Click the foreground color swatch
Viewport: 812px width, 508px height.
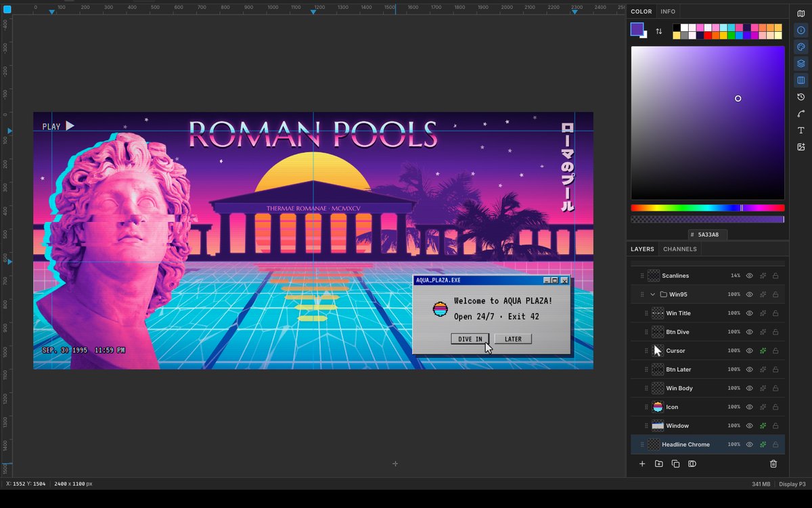pyautogui.click(x=636, y=28)
